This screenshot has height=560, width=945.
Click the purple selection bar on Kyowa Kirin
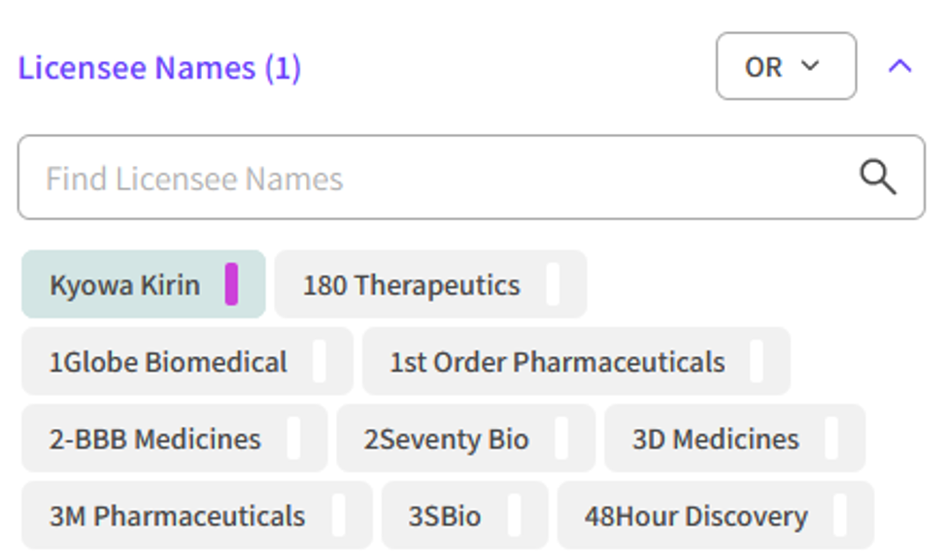233,283
